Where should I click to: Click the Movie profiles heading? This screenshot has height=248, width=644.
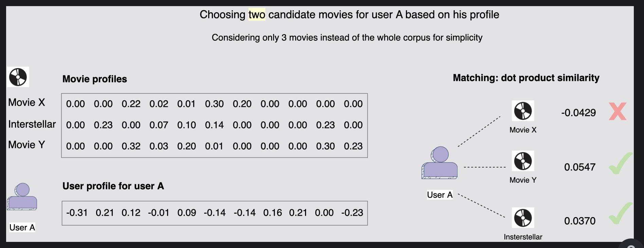(94, 79)
